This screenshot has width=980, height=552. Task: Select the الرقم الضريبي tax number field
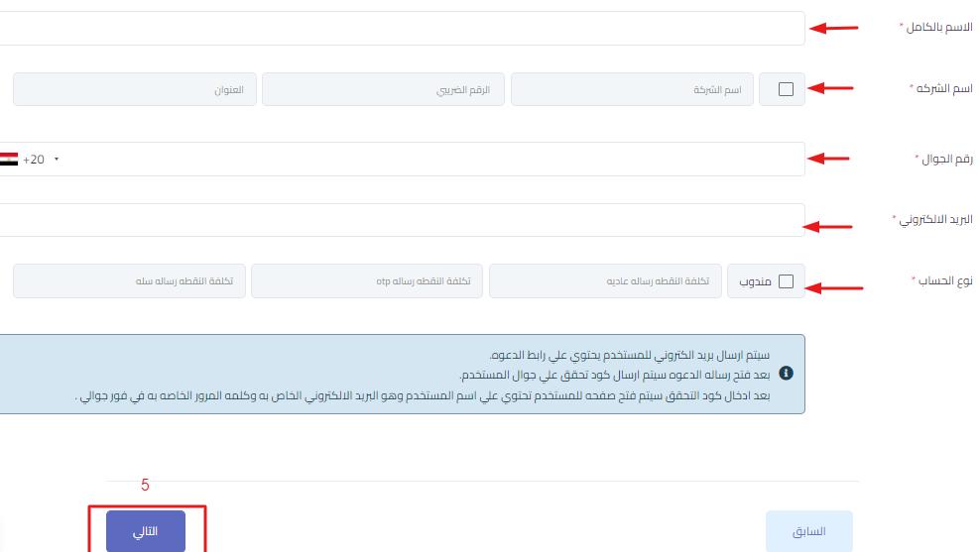[x=383, y=89]
